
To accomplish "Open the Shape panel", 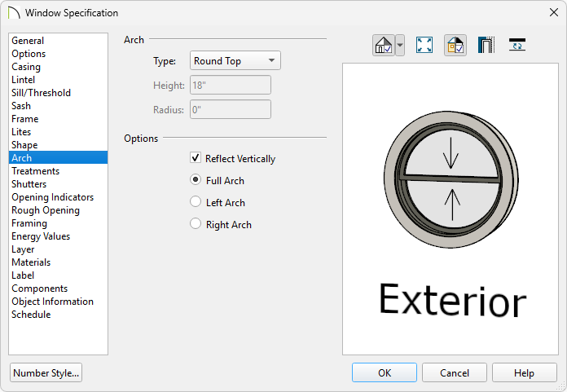I will pos(58,144).
